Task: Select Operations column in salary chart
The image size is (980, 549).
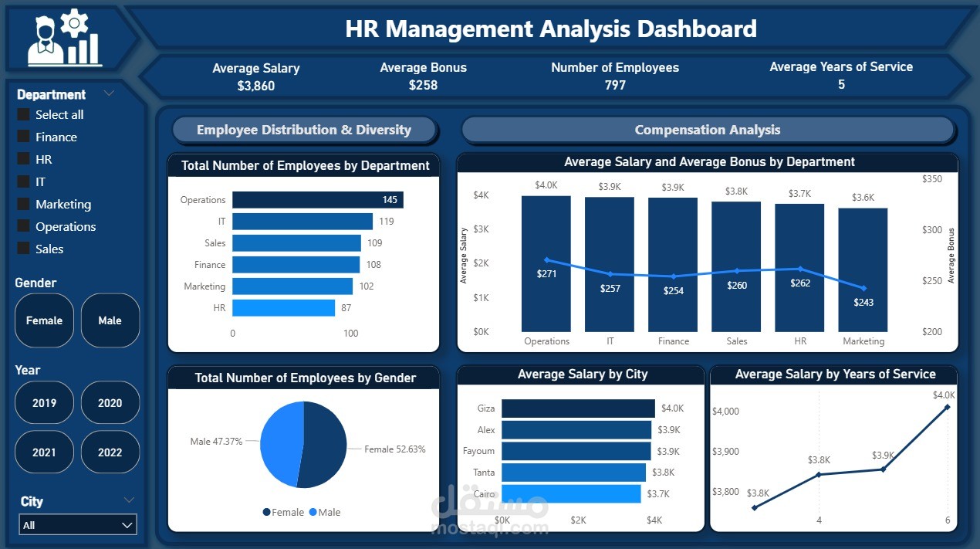Action: click(546, 264)
